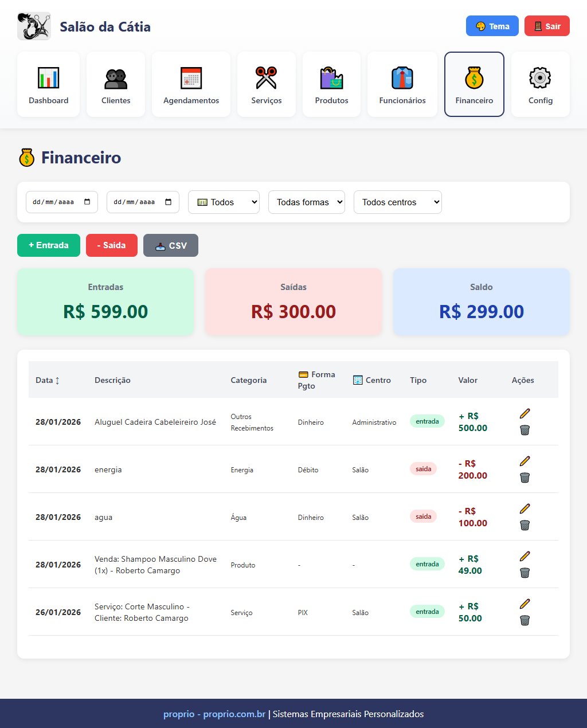Open the Produtos section
The height and width of the screenshot is (728, 587).
click(x=331, y=84)
